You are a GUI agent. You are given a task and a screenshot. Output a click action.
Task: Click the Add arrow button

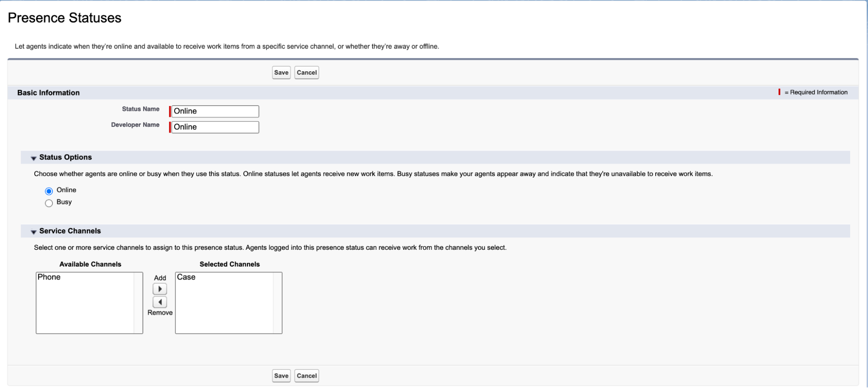point(160,289)
